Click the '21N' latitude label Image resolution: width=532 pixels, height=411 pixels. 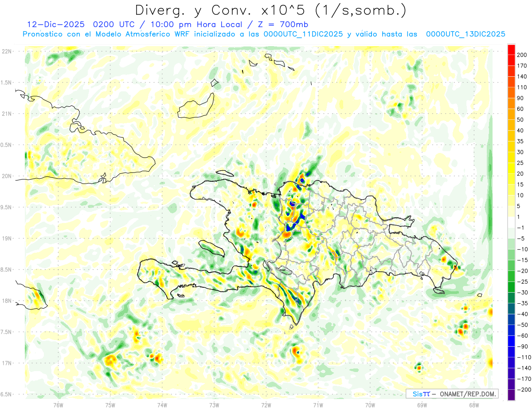click(x=6, y=114)
